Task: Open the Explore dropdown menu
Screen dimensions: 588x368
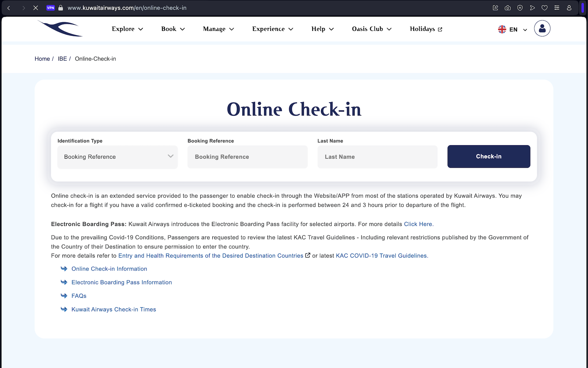Action: 127,29
